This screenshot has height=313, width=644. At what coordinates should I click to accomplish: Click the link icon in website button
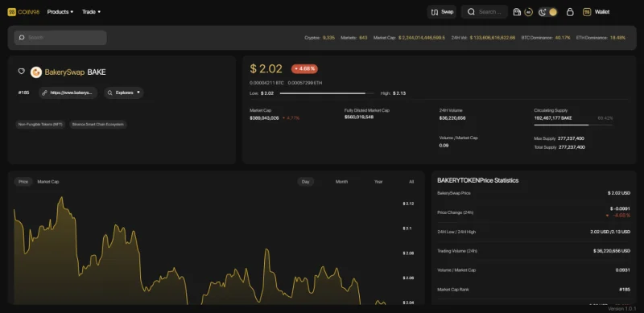tap(45, 93)
